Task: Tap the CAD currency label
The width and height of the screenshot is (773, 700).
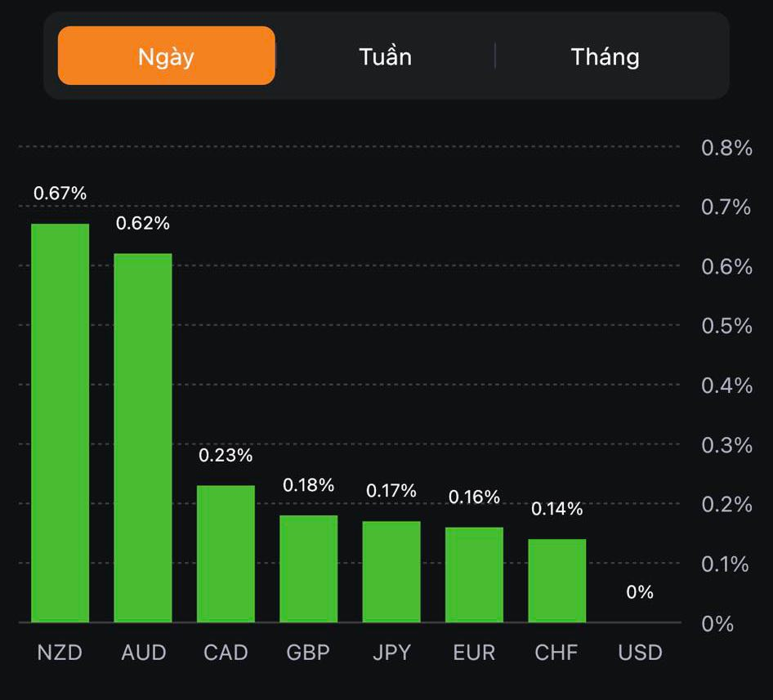Action: (226, 653)
